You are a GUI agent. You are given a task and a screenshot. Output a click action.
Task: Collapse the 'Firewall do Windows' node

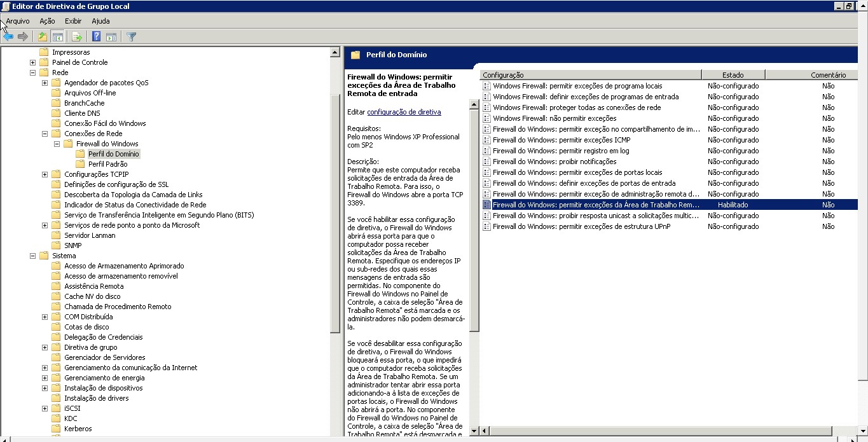pos(57,144)
